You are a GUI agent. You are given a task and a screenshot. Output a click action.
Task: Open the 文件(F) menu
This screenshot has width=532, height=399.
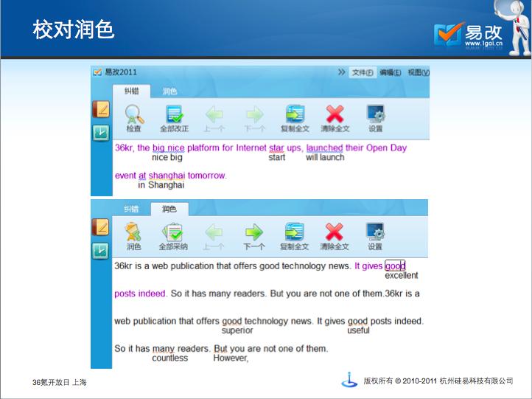(363, 72)
